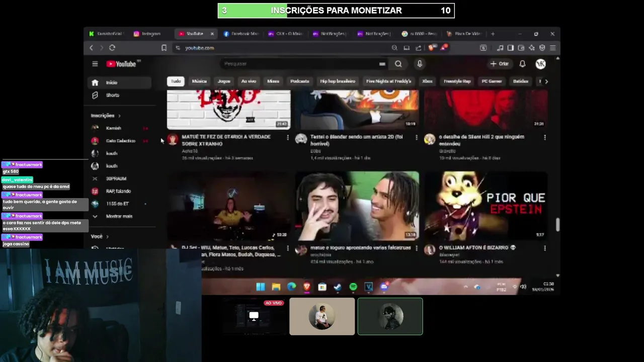Viewport: 644px width, 362px height.
Task: Select the Ao vivo filter chip
Action: pyautogui.click(x=249, y=81)
